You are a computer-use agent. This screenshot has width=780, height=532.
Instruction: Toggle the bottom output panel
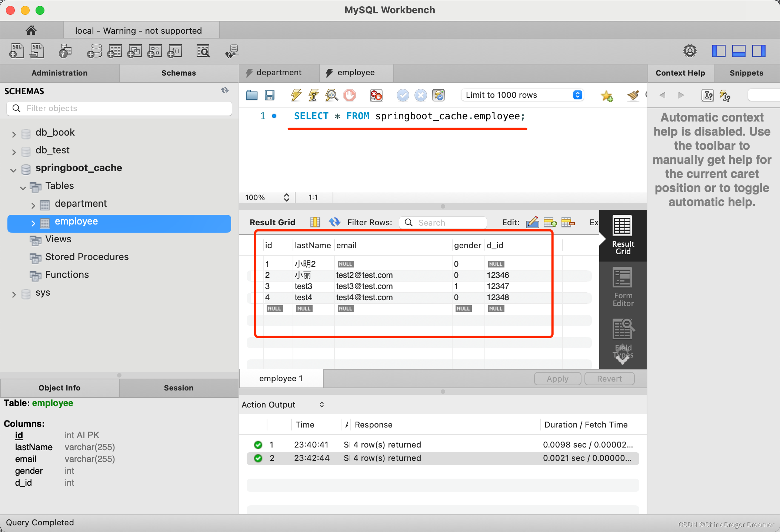click(x=739, y=51)
